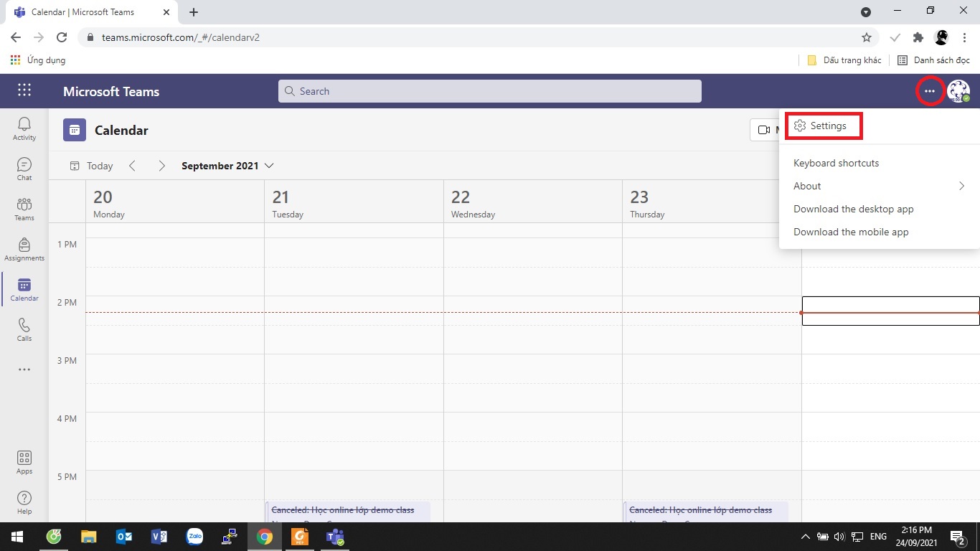Open Outlook from the Windows taskbar
This screenshot has height=551, width=980.
[x=123, y=537]
